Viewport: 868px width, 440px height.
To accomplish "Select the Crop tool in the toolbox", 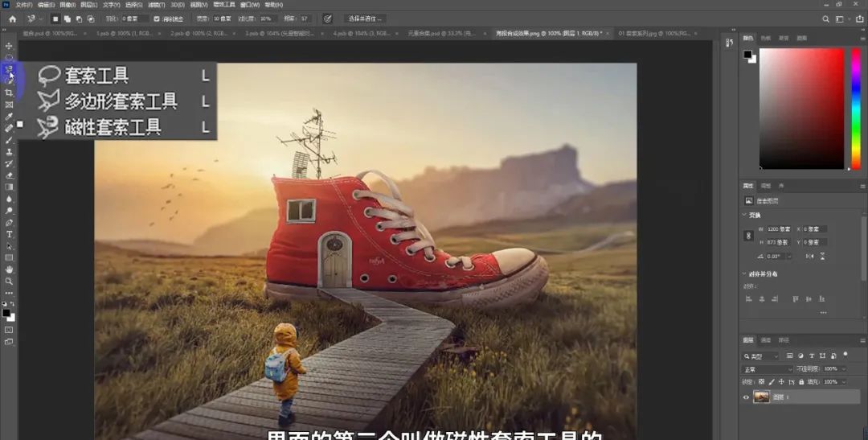I will [x=9, y=93].
